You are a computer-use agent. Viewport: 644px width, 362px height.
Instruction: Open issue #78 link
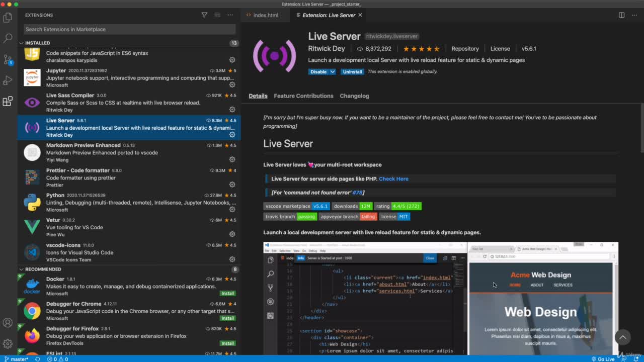click(x=357, y=193)
